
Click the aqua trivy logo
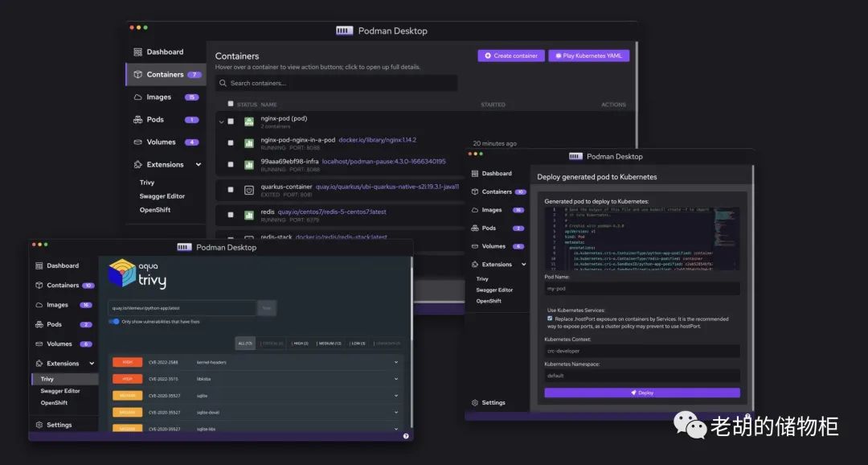tap(137, 274)
